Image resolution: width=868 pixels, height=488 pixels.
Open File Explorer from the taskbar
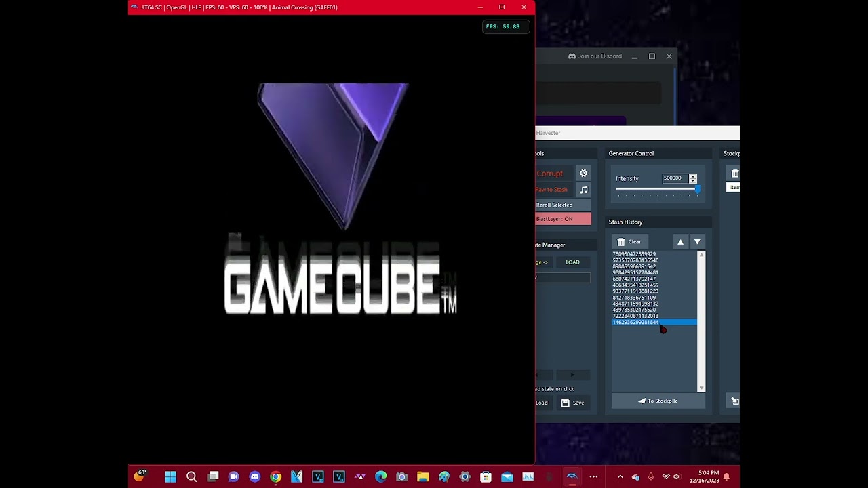tap(423, 477)
